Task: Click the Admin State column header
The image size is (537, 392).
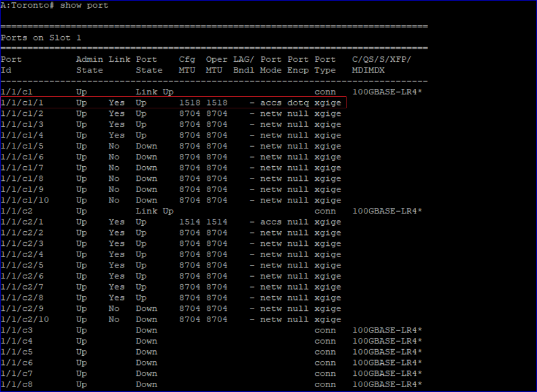Action: (x=89, y=64)
